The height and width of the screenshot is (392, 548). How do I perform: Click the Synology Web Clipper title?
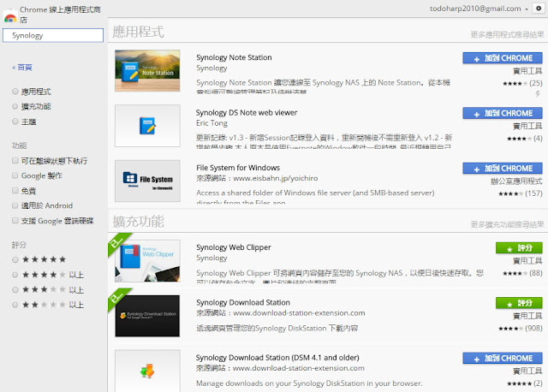(234, 247)
